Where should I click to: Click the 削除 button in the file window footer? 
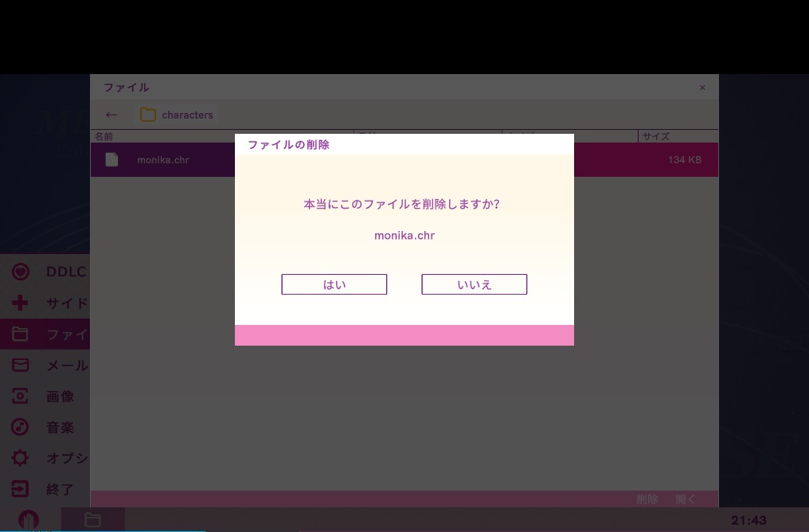click(647, 499)
